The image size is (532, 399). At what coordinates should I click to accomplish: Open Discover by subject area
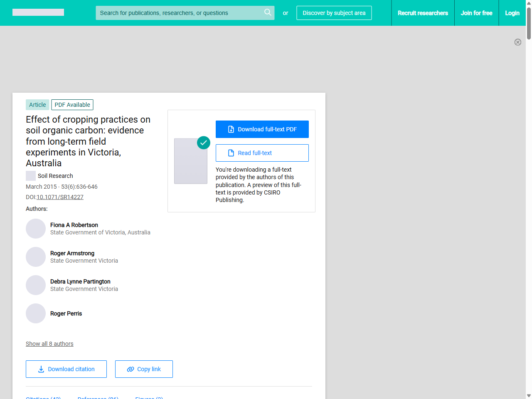[x=334, y=13]
